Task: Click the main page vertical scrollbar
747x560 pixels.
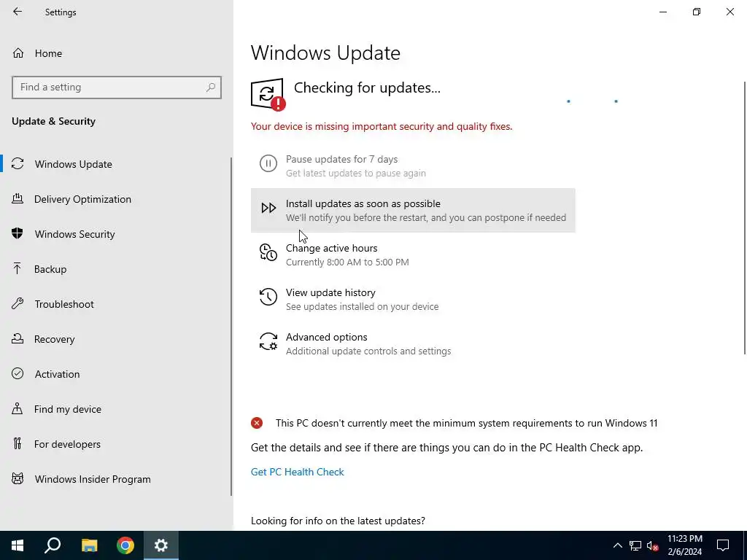Action: [x=745, y=218]
